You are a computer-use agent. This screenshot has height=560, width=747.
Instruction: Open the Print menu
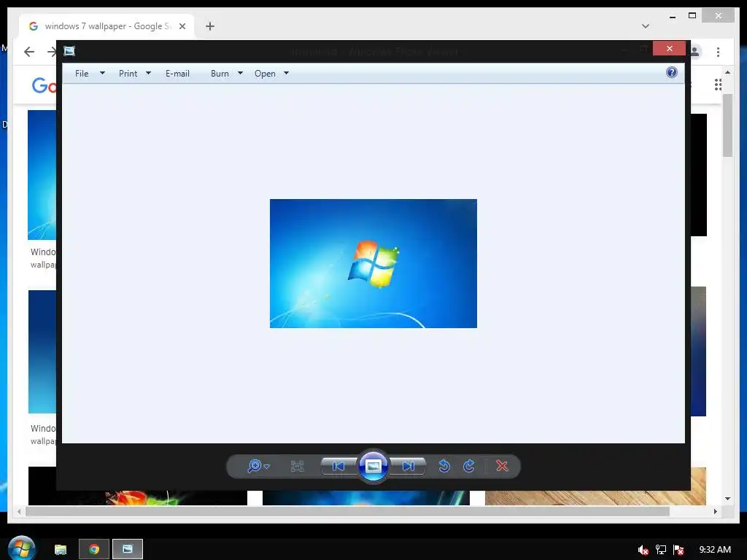pos(128,74)
